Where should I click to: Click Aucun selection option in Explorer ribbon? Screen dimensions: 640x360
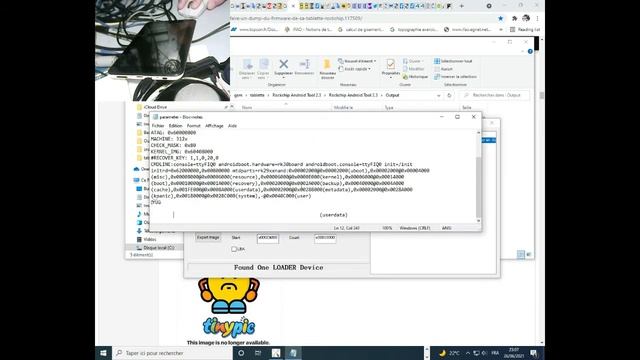coord(444,69)
